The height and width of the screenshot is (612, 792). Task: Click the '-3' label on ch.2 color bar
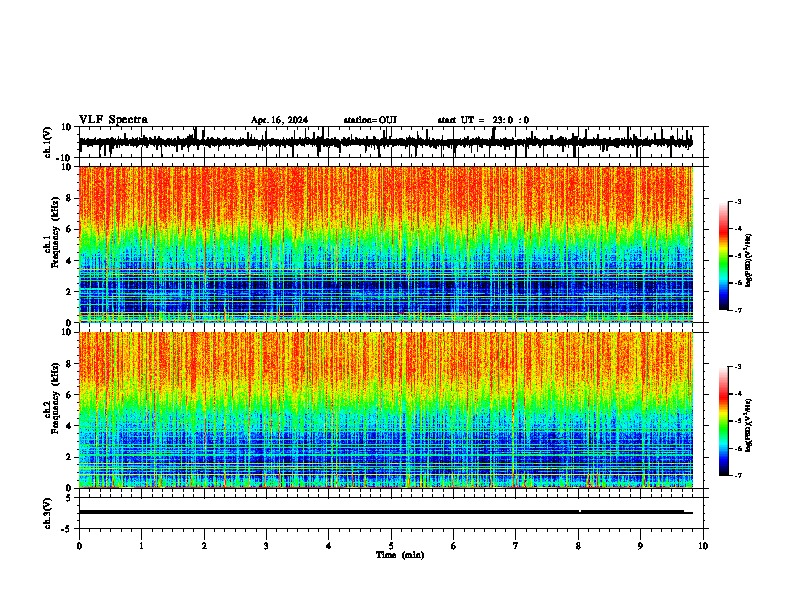(738, 367)
